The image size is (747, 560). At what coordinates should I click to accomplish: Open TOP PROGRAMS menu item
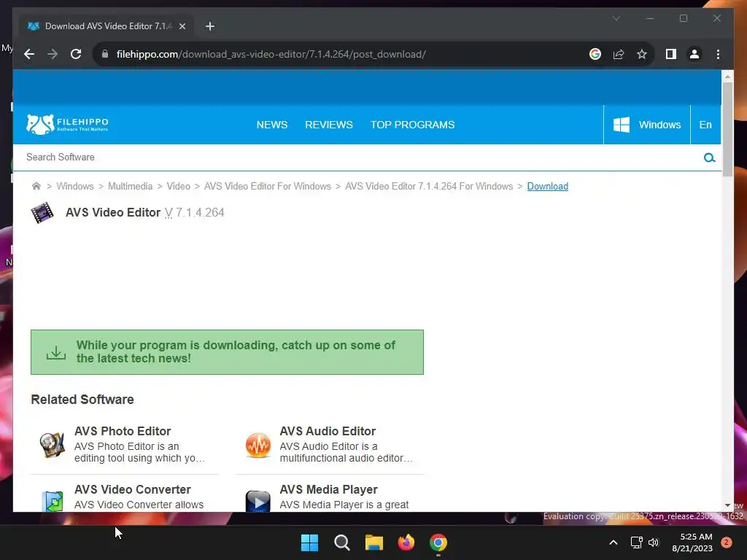click(x=413, y=125)
